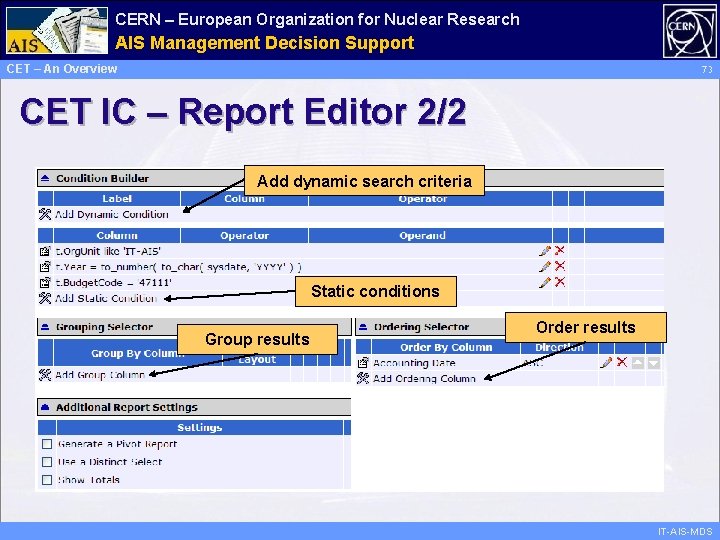Select the t.Year = to_number condition text
The width and height of the screenshot is (720, 540).
click(178, 267)
